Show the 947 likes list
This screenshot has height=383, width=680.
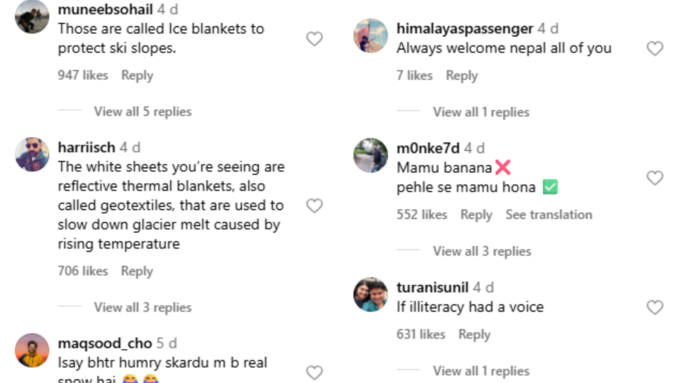[83, 75]
